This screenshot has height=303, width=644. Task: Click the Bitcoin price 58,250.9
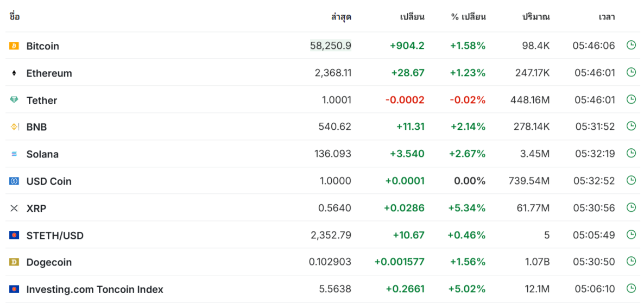point(331,46)
